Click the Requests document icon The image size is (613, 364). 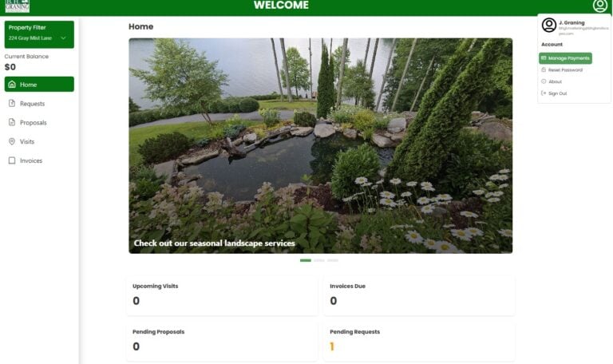point(12,103)
